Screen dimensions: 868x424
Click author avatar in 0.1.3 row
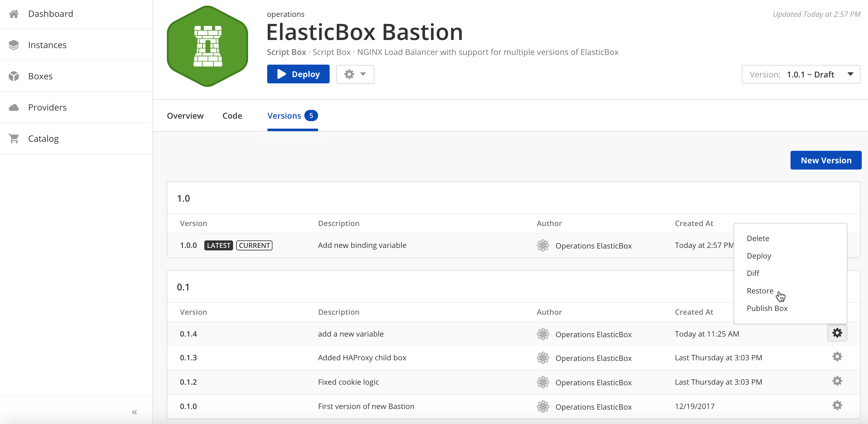click(x=543, y=358)
